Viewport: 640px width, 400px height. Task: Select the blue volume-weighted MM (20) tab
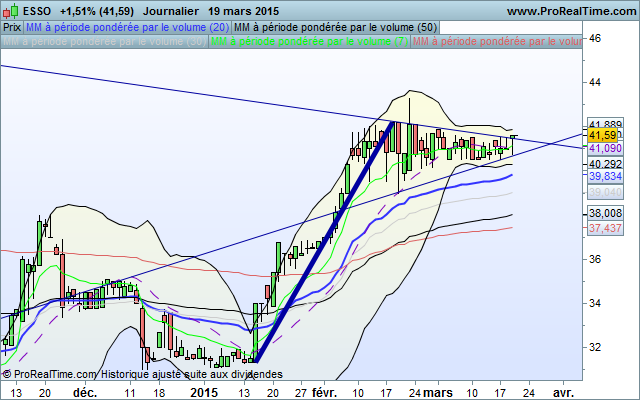click(127, 28)
